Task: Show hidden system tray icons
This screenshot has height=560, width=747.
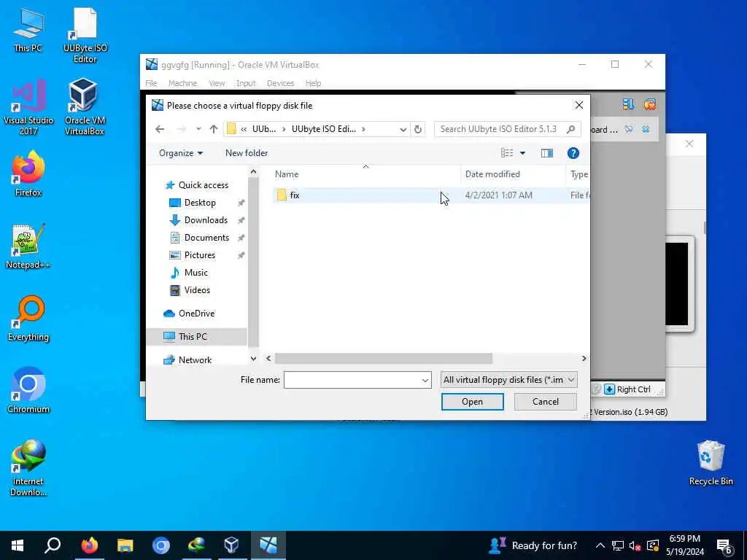Action: [600, 545]
